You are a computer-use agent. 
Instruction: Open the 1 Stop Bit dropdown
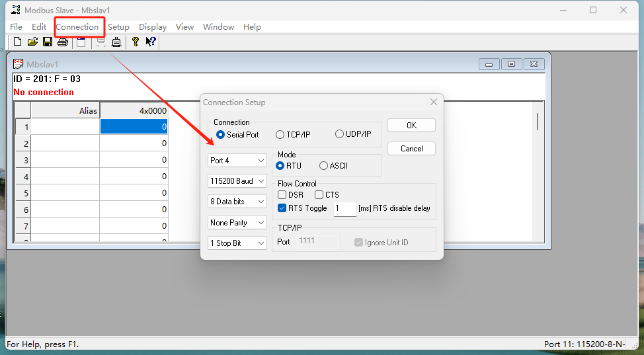coord(237,243)
